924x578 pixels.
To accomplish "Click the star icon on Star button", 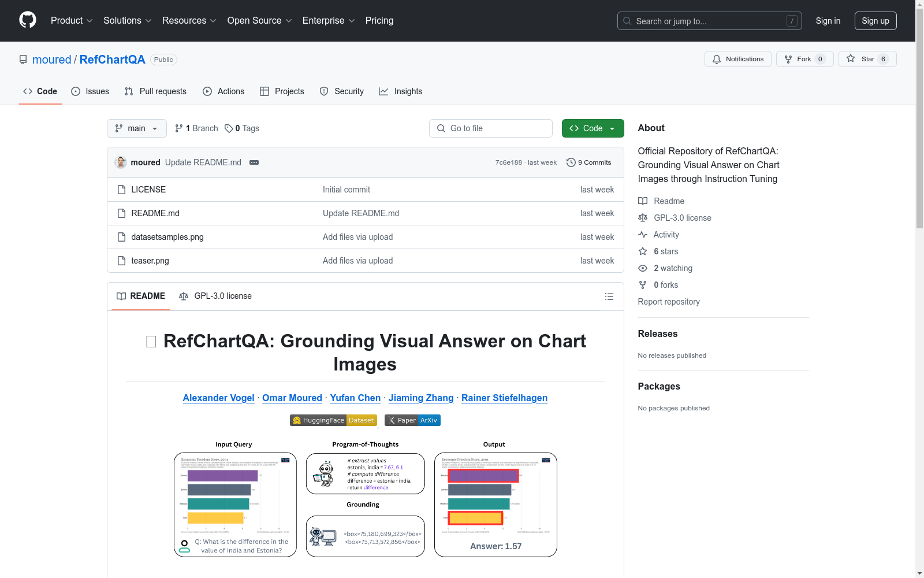I will [851, 59].
